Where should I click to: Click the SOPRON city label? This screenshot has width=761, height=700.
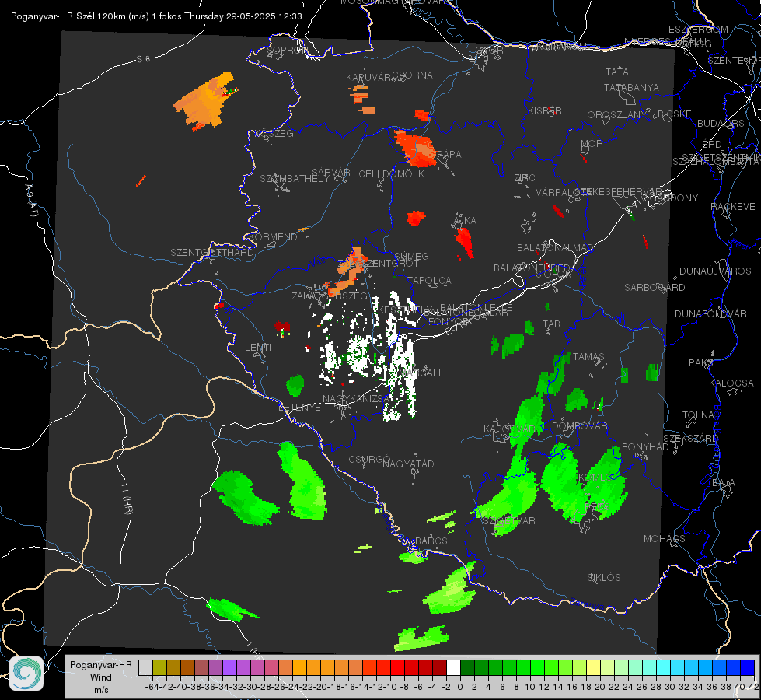(287, 50)
